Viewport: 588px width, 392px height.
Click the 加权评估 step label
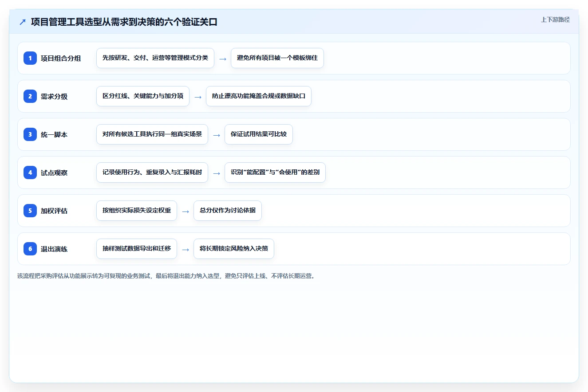pos(54,211)
